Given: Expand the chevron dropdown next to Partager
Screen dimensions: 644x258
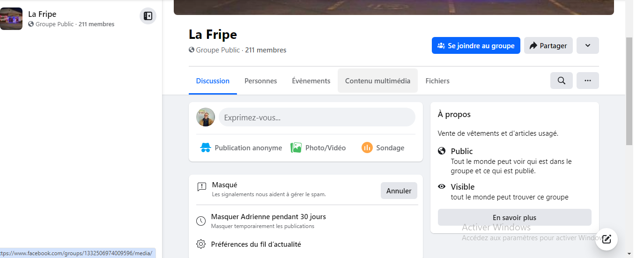Looking at the screenshot, I should (x=587, y=45).
